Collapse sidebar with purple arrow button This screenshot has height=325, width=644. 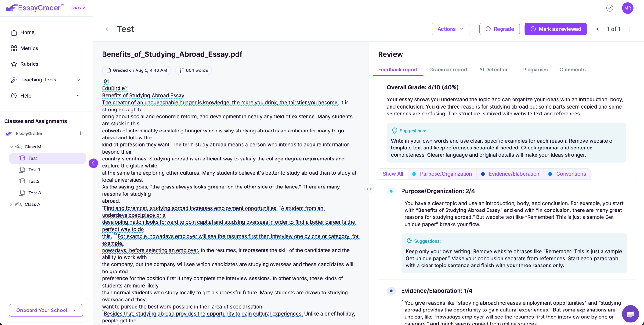[x=93, y=163]
